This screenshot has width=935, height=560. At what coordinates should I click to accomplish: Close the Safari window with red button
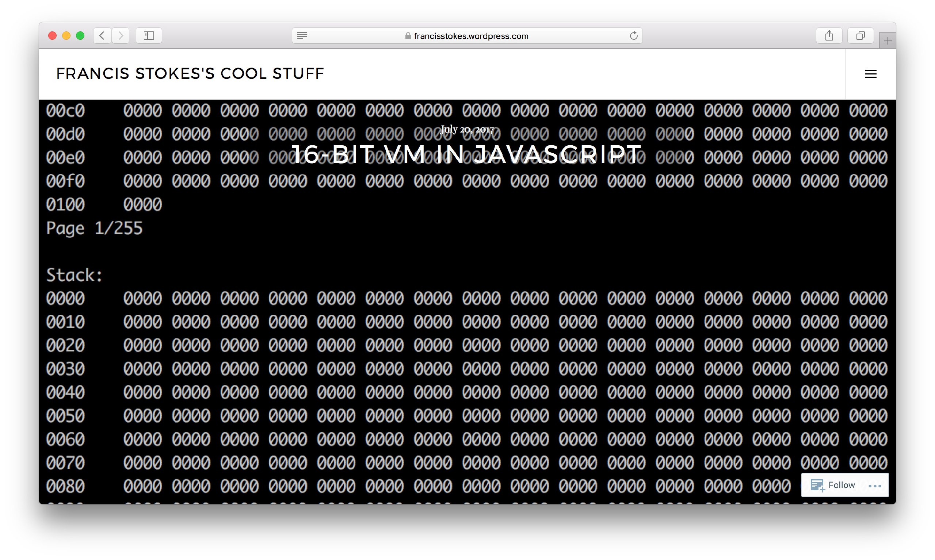(53, 35)
